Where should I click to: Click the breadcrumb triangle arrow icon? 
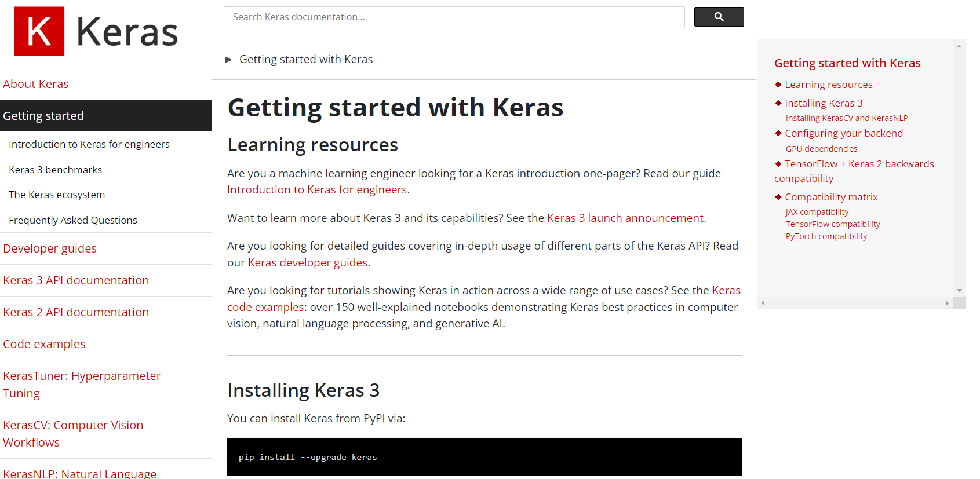228,60
